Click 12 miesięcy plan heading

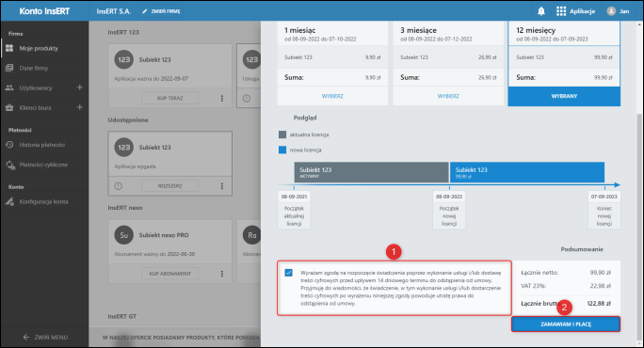(x=536, y=30)
